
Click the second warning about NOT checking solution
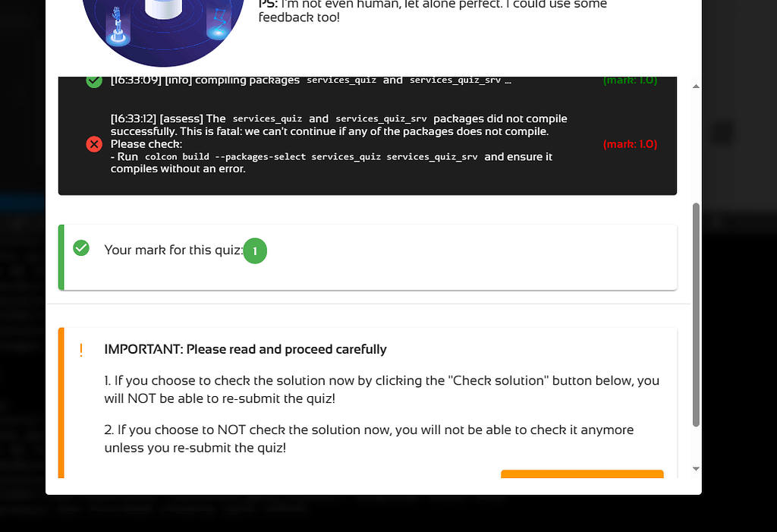click(369, 439)
